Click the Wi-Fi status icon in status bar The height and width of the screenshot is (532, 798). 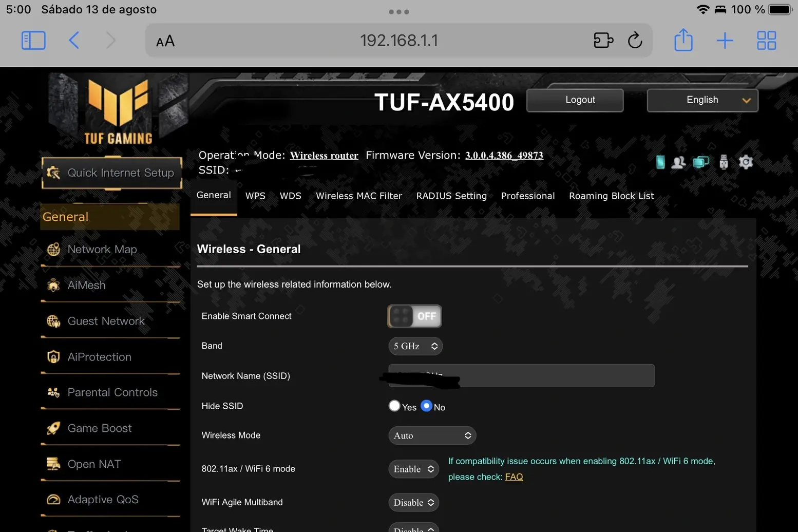click(703, 9)
